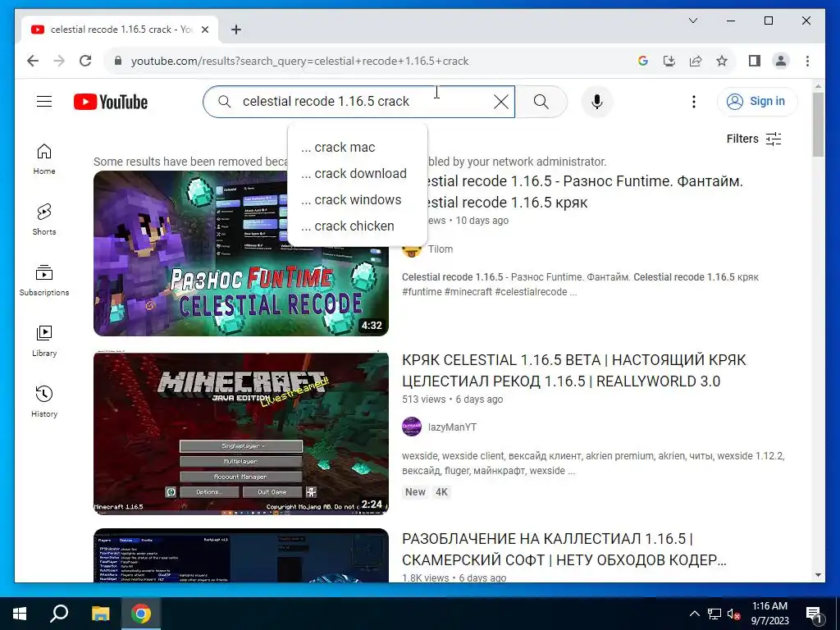Start voice search with the microphone icon
The width and height of the screenshot is (840, 630).
coord(597,102)
